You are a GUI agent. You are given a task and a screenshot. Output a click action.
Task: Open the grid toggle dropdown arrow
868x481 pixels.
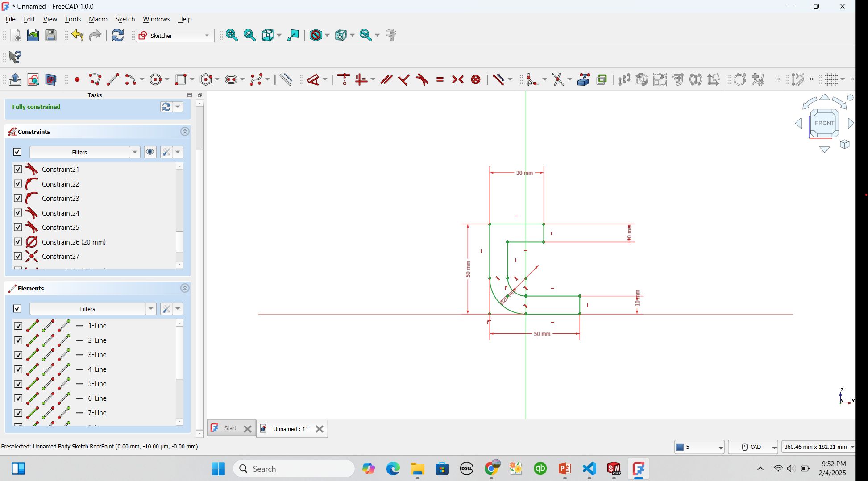(x=843, y=80)
